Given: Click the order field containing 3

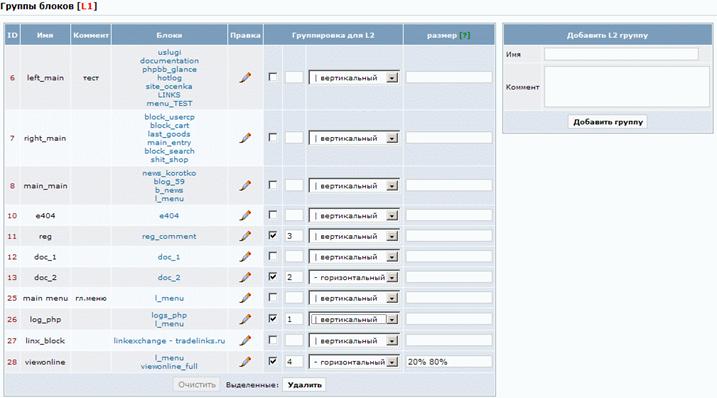Looking at the screenshot, I should click(294, 236).
